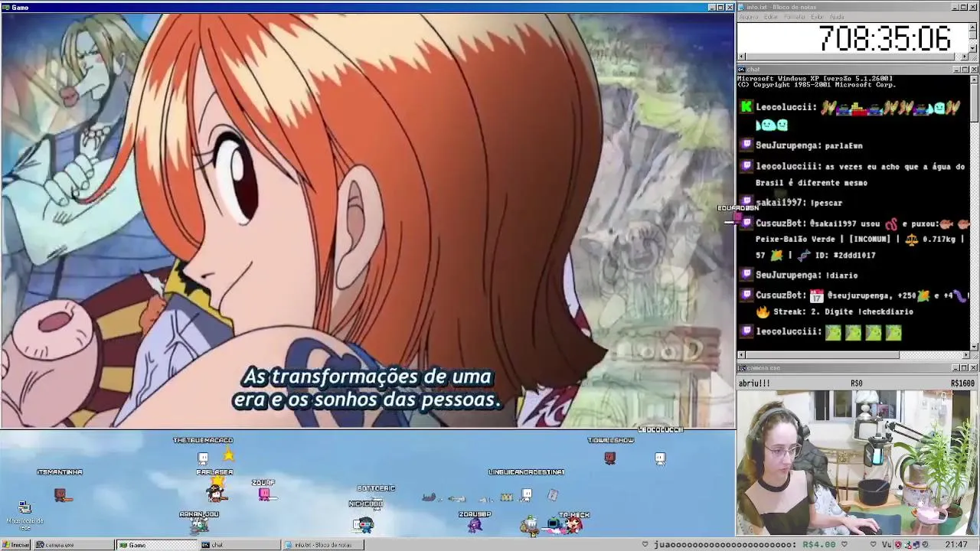Click the command prompt icon in chat title bar
Viewport: 980px width, 551px height.
coord(742,70)
